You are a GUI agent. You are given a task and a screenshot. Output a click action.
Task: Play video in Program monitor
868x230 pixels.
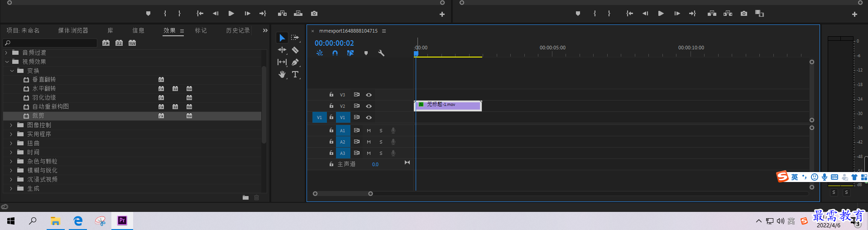[x=661, y=14]
